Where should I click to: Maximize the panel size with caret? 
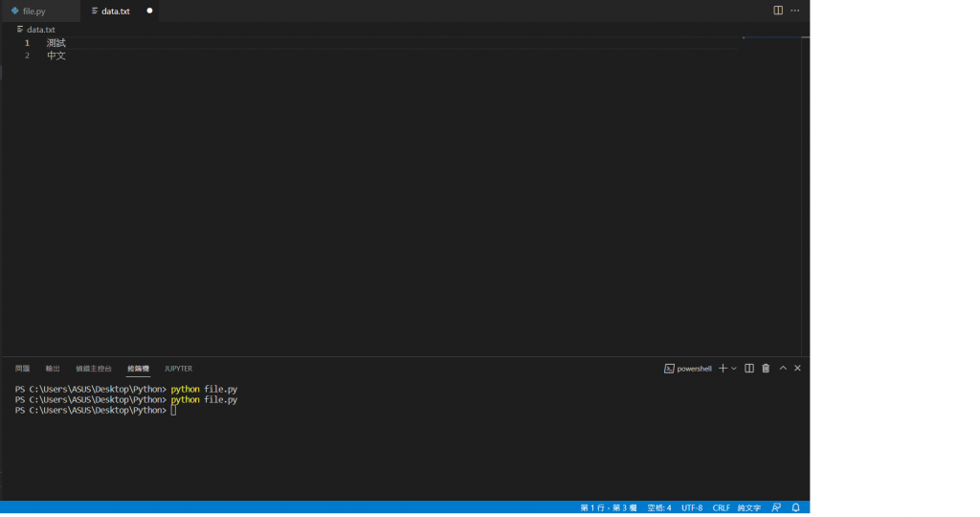point(783,369)
